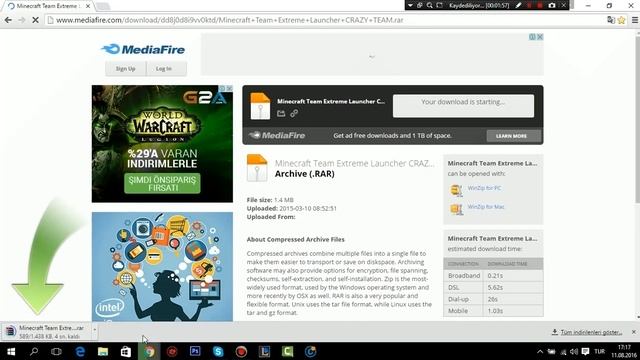Image resolution: width=640 pixels, height=360 pixels.
Task: Click the DSL 5.62s row
Action: point(493,287)
